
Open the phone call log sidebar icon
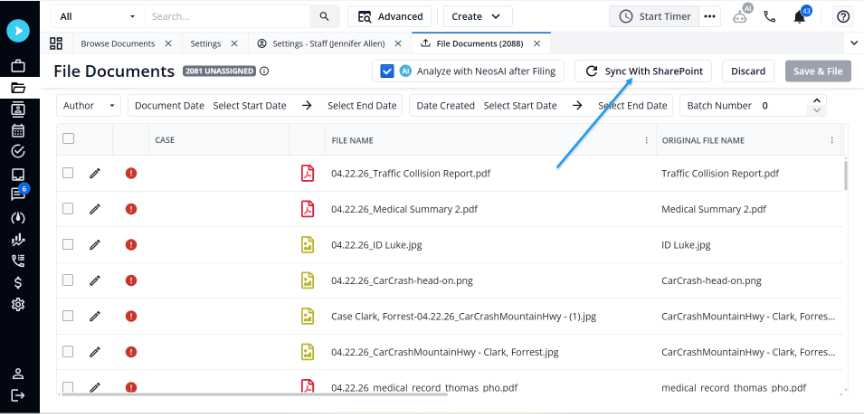coord(18,261)
